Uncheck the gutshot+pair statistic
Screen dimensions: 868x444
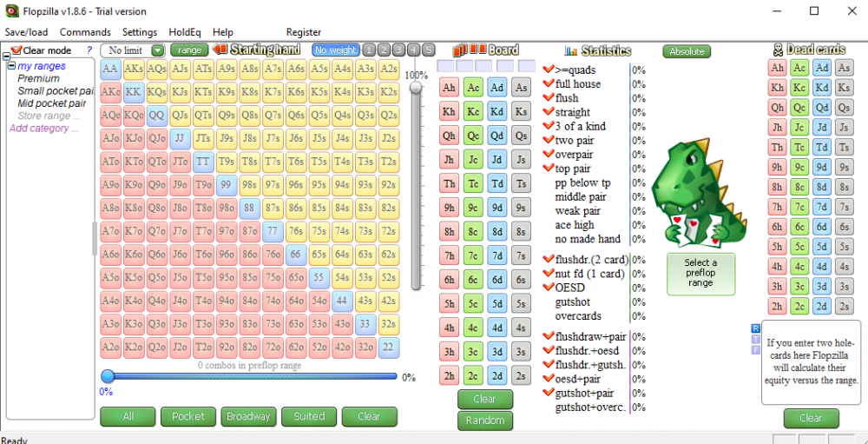(x=549, y=393)
